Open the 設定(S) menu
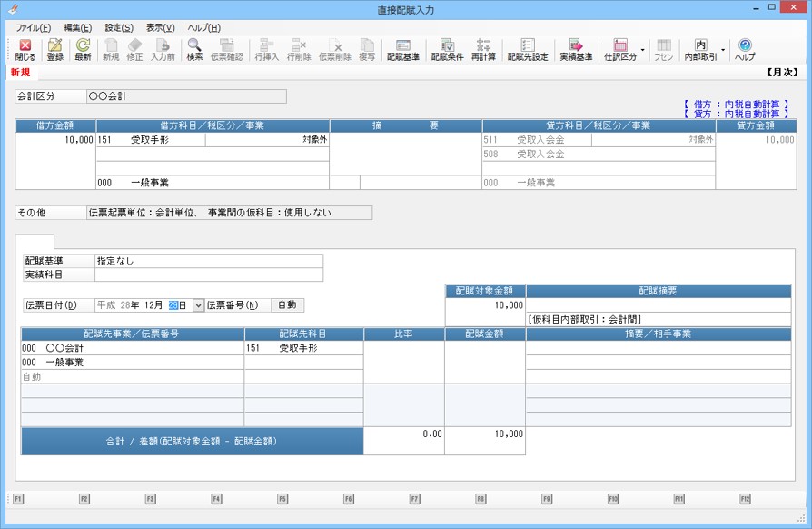 click(118, 27)
